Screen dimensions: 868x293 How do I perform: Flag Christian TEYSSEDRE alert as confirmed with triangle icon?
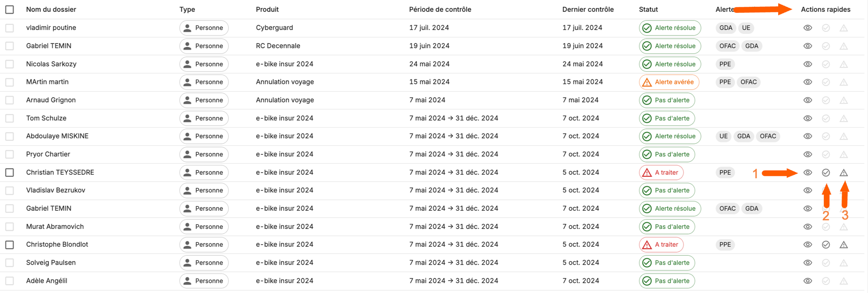click(x=844, y=173)
